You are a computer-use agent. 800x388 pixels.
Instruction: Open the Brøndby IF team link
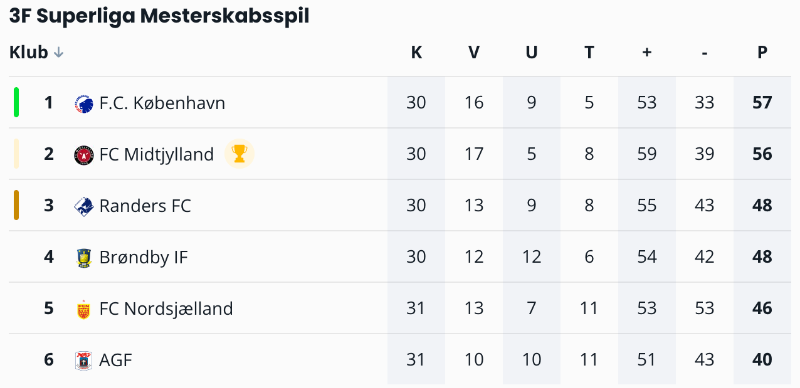point(144,257)
